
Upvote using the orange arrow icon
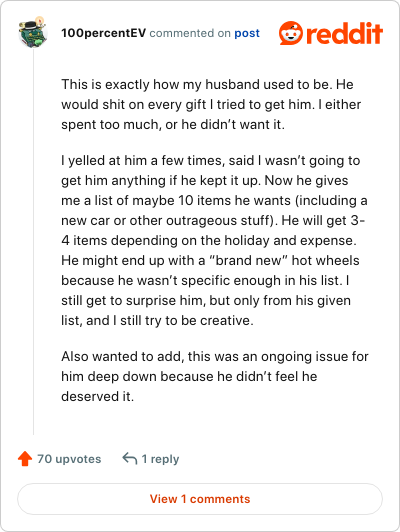[x=25, y=458]
